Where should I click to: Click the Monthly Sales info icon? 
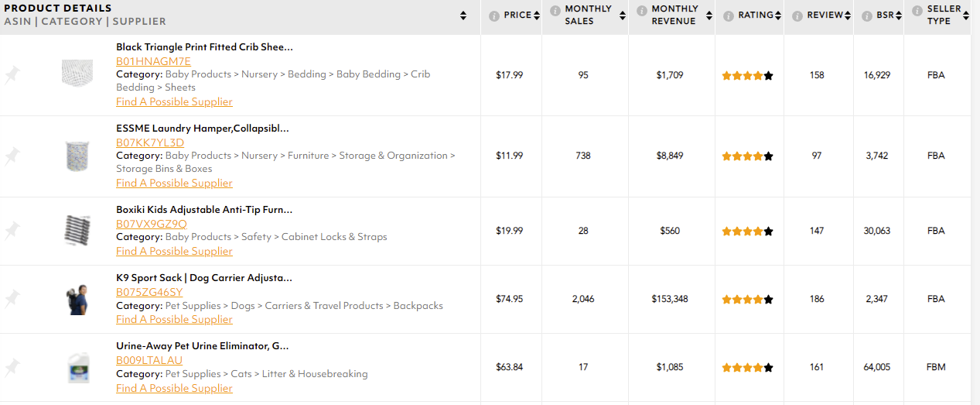[555, 11]
